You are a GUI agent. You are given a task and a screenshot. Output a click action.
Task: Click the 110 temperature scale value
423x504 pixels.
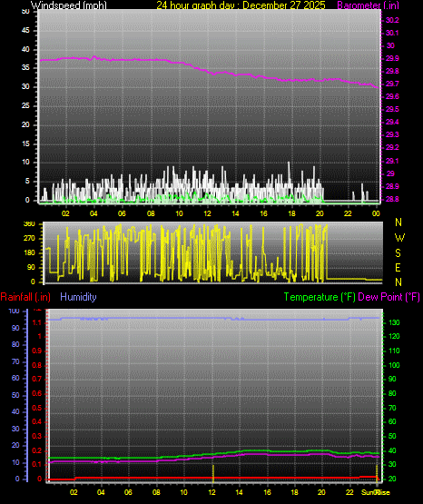click(x=395, y=351)
